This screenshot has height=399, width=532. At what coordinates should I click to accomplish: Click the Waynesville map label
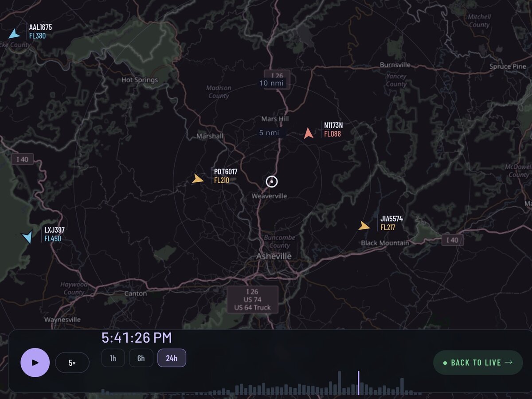pos(63,319)
